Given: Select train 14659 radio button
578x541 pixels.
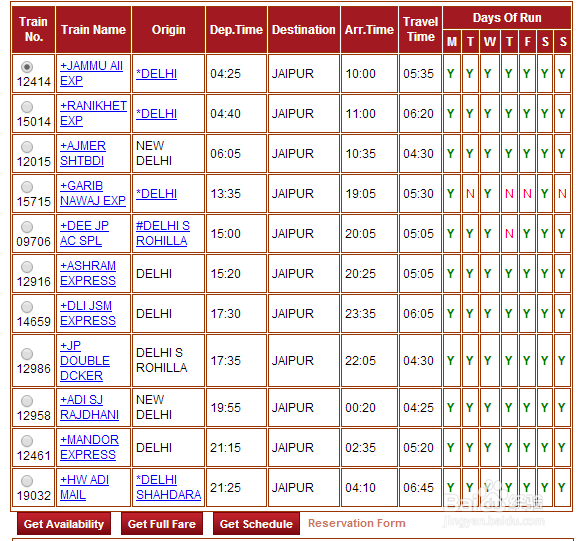Looking at the screenshot, I should click(x=27, y=307).
